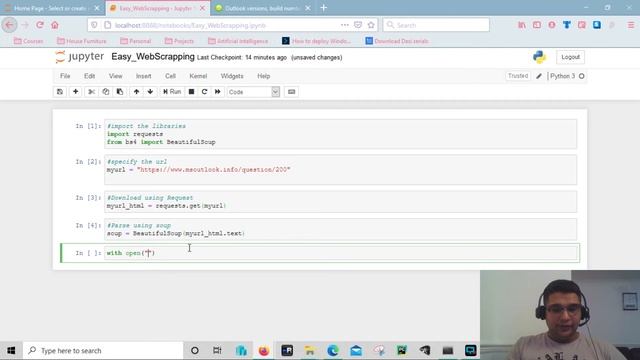640x360 pixels.
Task: Close the Easy_WebScrapping browser tab
Action: [202, 8]
